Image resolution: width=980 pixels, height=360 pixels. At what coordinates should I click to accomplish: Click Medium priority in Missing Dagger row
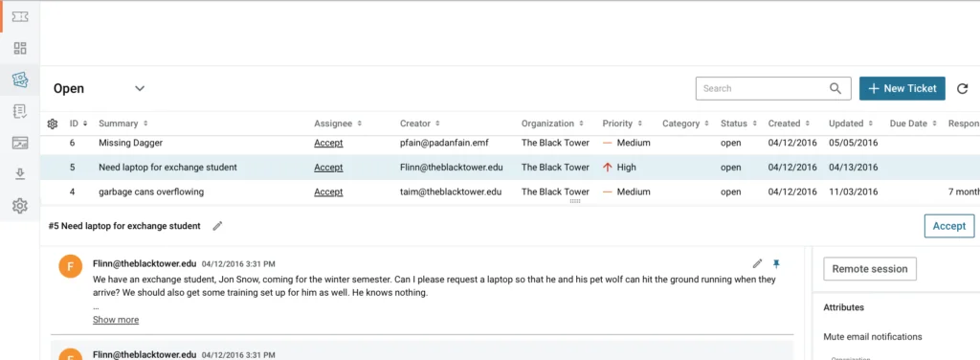point(626,143)
